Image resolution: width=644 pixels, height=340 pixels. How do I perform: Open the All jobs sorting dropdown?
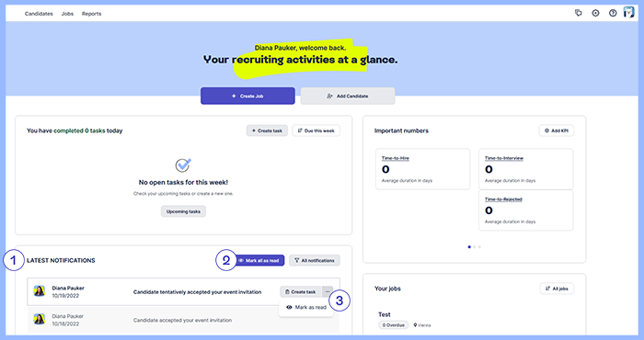(557, 289)
